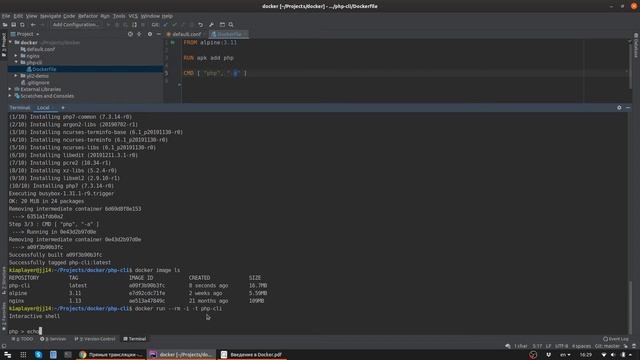Screen dimensions: 640x360
Task: Click the Dockerfile run gutter icon
Action: tap(173, 42)
